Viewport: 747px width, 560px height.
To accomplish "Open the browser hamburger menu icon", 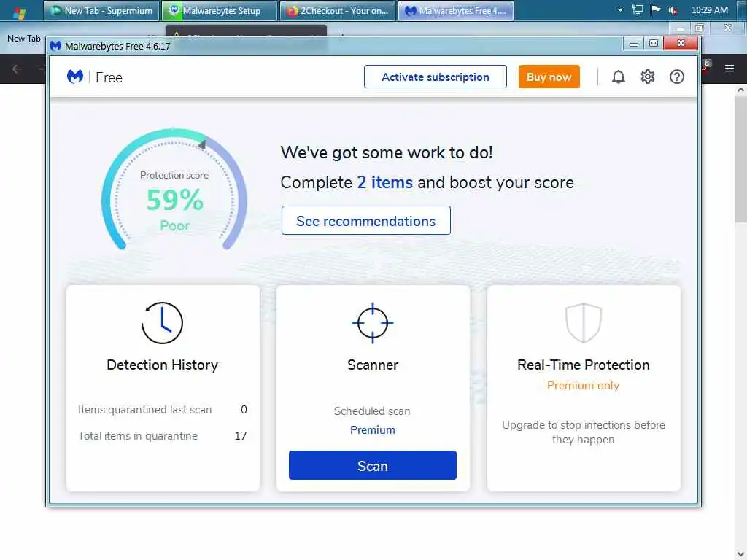I will pos(729,68).
